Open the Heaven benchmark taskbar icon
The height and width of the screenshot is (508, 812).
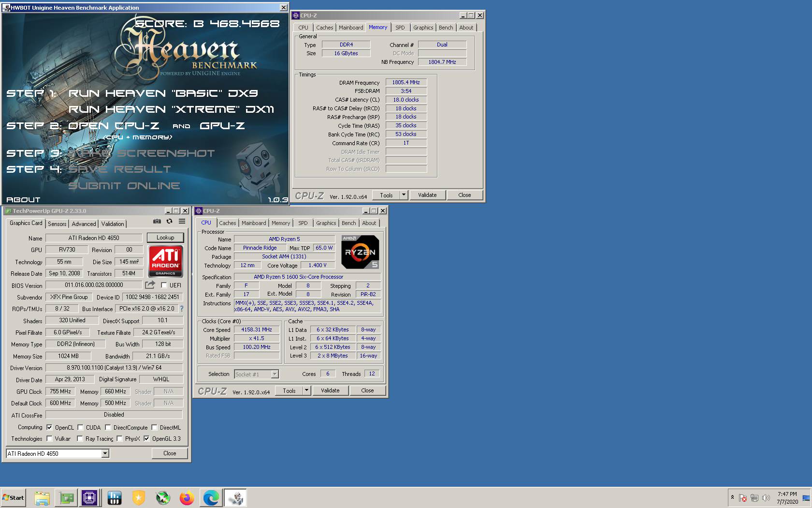tap(235, 498)
